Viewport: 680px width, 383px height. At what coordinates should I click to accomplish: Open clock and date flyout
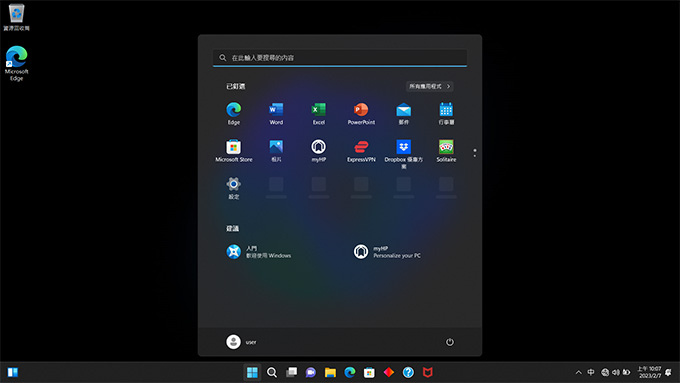tap(649, 372)
